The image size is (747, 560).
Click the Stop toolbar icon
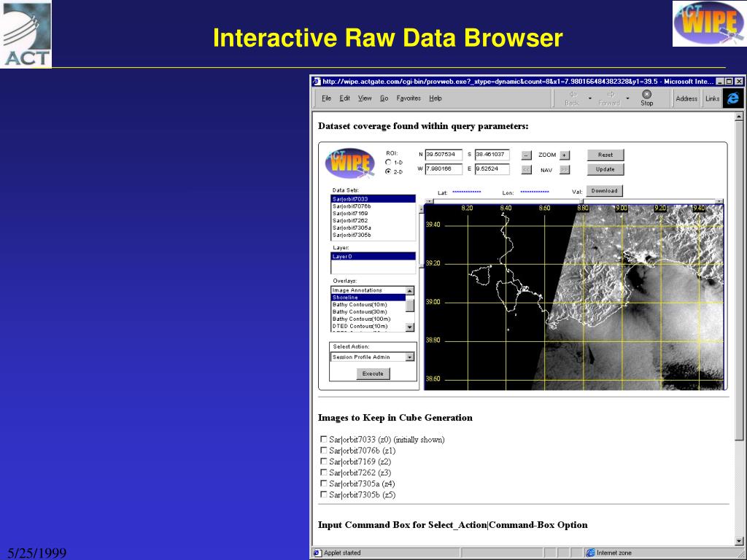point(646,95)
